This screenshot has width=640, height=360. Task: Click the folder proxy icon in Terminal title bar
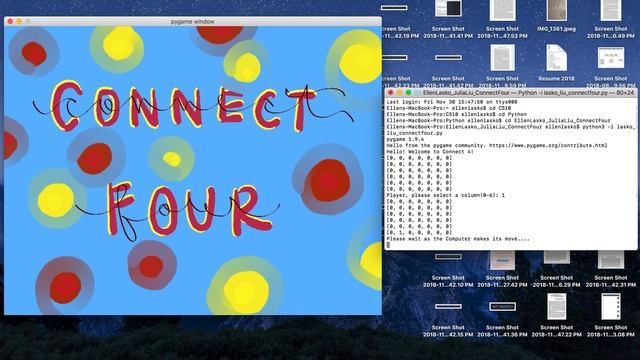pyautogui.click(x=418, y=93)
